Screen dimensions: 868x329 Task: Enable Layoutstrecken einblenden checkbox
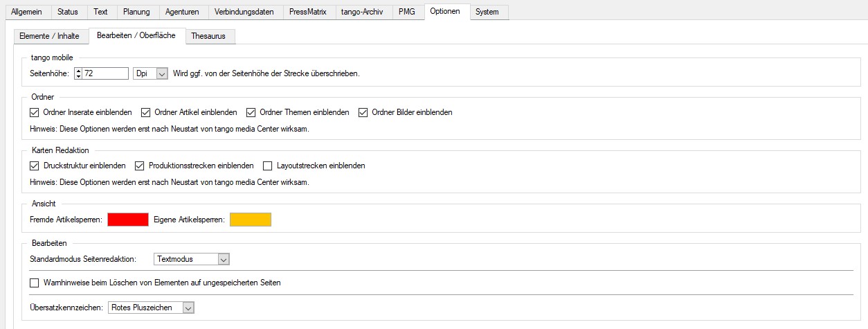pyautogui.click(x=268, y=166)
